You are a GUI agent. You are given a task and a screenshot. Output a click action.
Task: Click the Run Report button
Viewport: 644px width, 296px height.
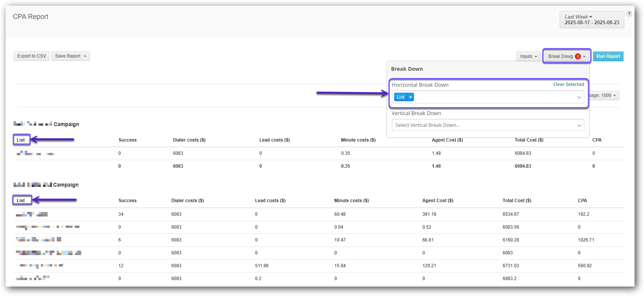tap(608, 56)
